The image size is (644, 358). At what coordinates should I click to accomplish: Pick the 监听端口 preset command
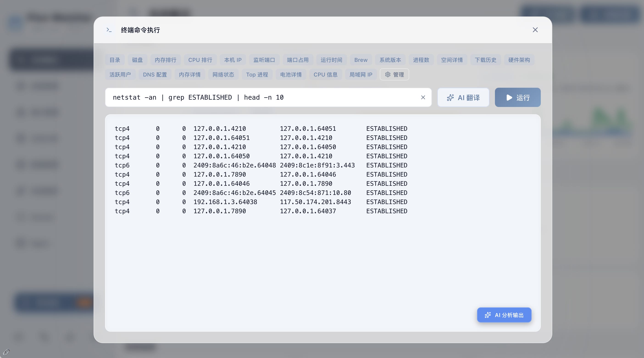(264, 60)
